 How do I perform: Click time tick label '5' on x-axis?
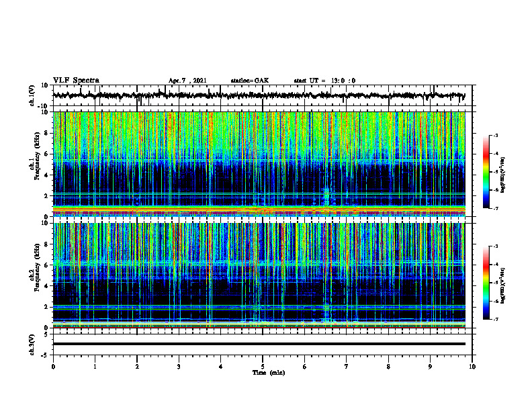tap(263, 367)
